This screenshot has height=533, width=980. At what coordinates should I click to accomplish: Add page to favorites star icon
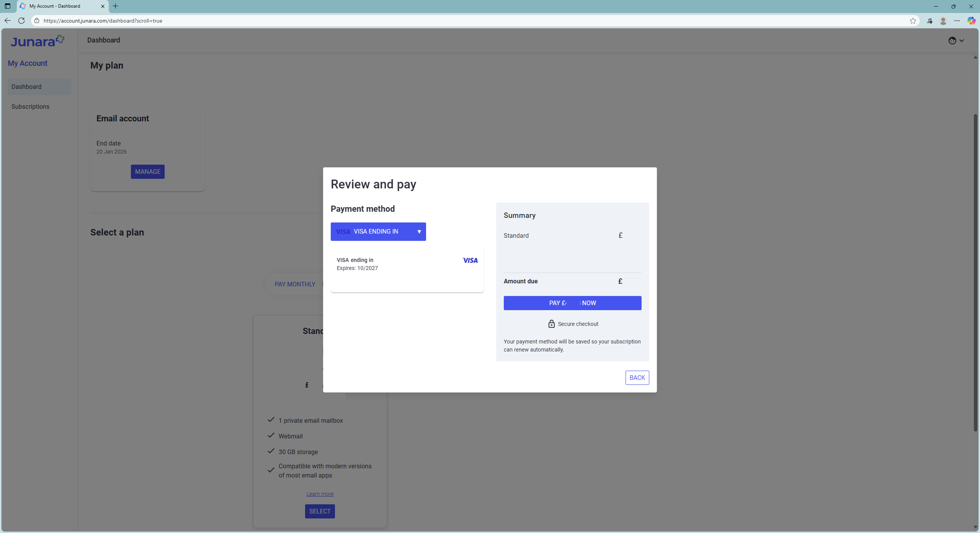tap(913, 20)
